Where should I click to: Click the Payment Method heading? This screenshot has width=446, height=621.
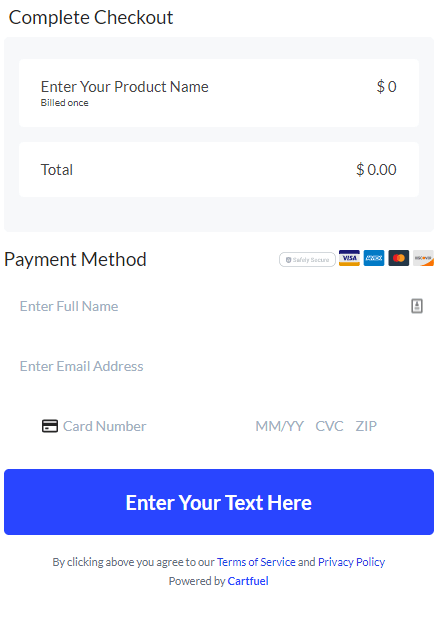pos(75,260)
